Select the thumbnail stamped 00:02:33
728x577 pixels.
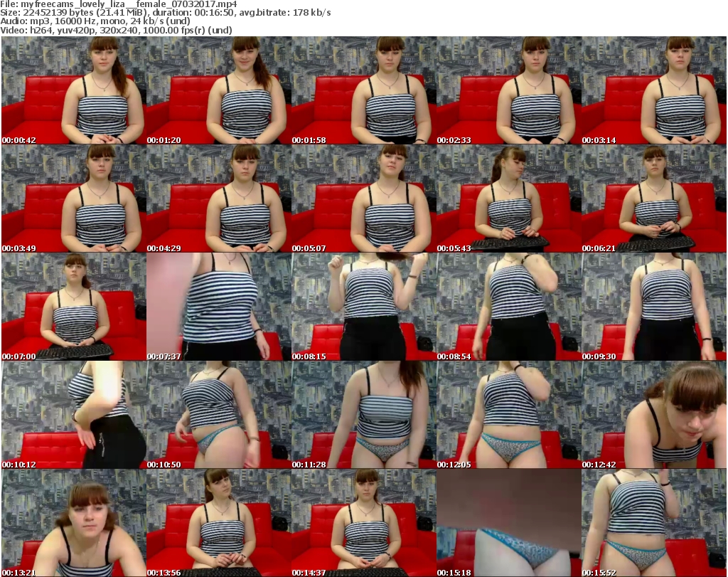point(509,90)
